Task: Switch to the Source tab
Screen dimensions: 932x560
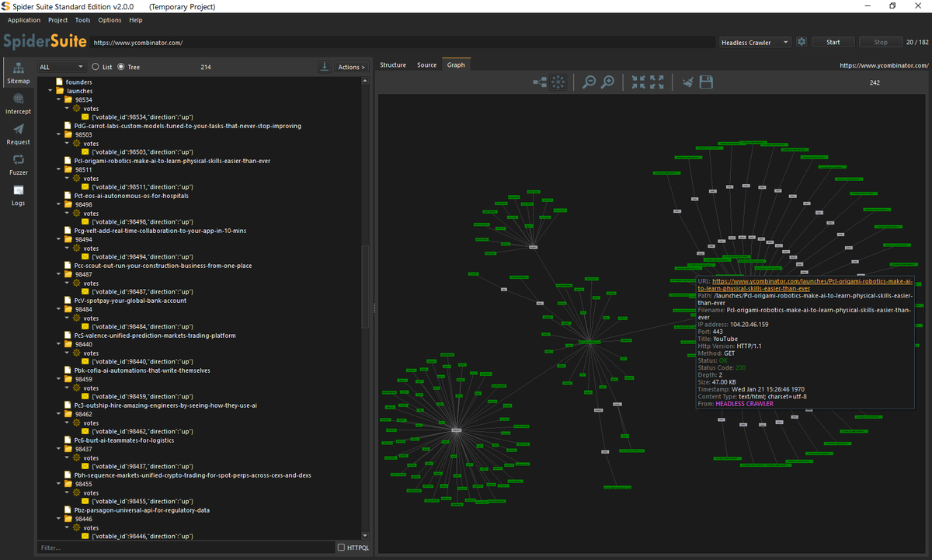Action: tap(426, 65)
